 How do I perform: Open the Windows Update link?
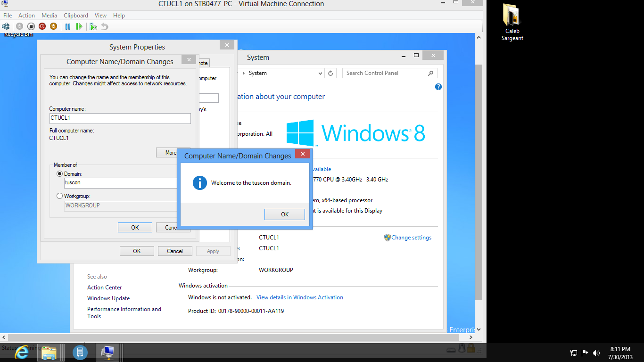[x=108, y=298]
